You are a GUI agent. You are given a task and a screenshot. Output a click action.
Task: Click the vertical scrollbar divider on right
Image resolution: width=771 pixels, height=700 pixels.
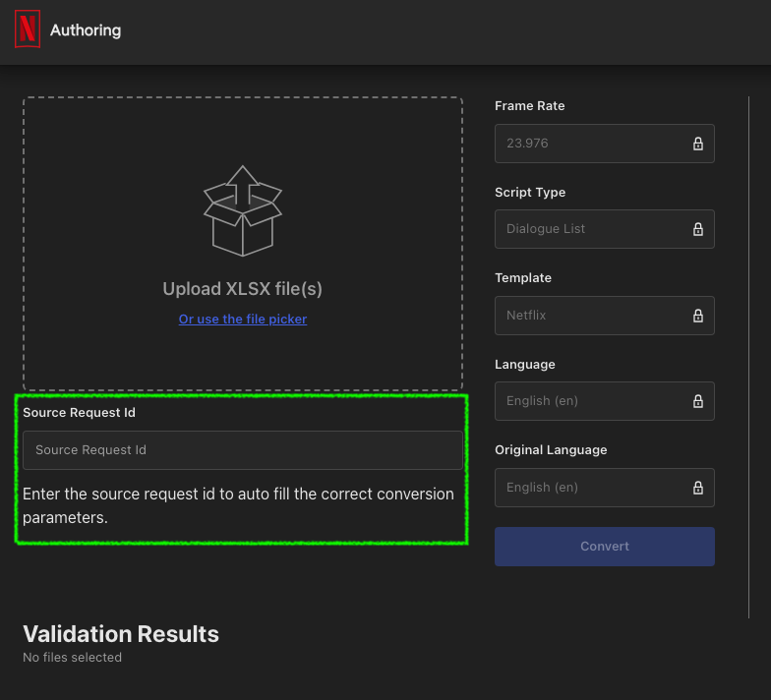[748, 357]
